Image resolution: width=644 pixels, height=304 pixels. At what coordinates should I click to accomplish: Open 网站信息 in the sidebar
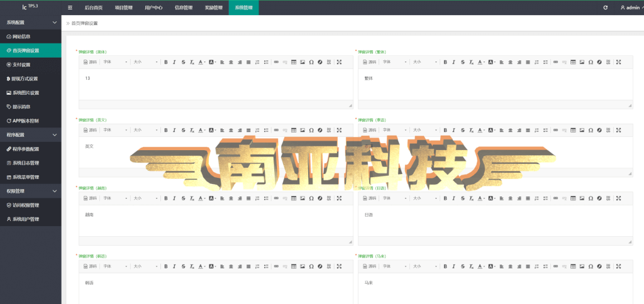click(x=31, y=36)
